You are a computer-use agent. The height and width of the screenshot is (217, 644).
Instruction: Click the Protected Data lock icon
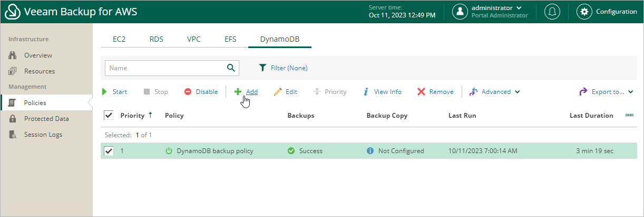click(13, 119)
